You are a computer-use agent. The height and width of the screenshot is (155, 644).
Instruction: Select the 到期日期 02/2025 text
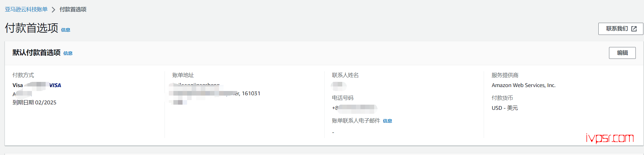(x=34, y=103)
